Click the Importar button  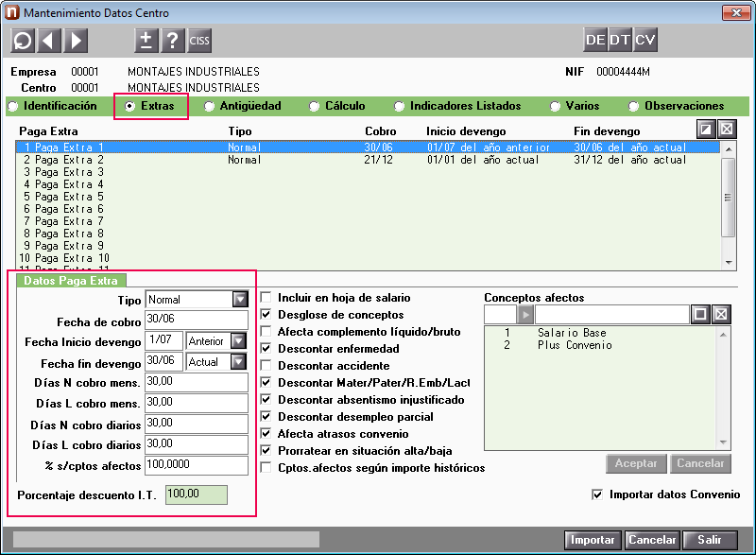(x=593, y=540)
